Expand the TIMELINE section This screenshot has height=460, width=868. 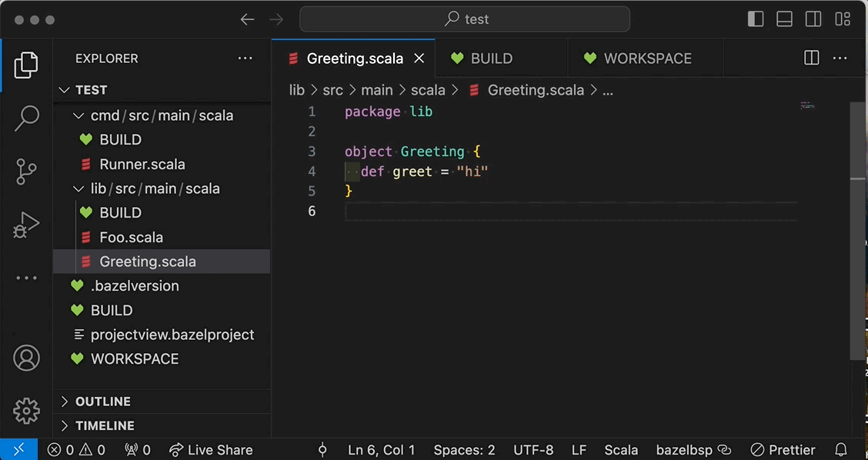162,425
